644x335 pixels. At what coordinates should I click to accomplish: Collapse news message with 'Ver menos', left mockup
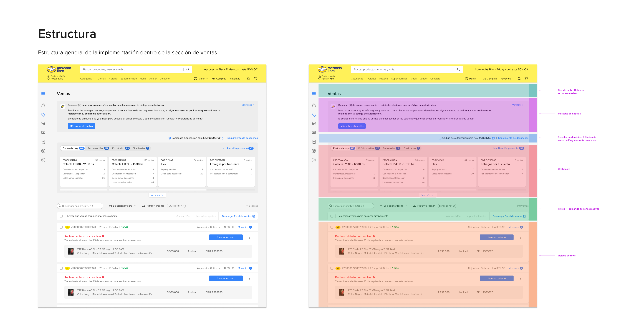[x=248, y=105]
